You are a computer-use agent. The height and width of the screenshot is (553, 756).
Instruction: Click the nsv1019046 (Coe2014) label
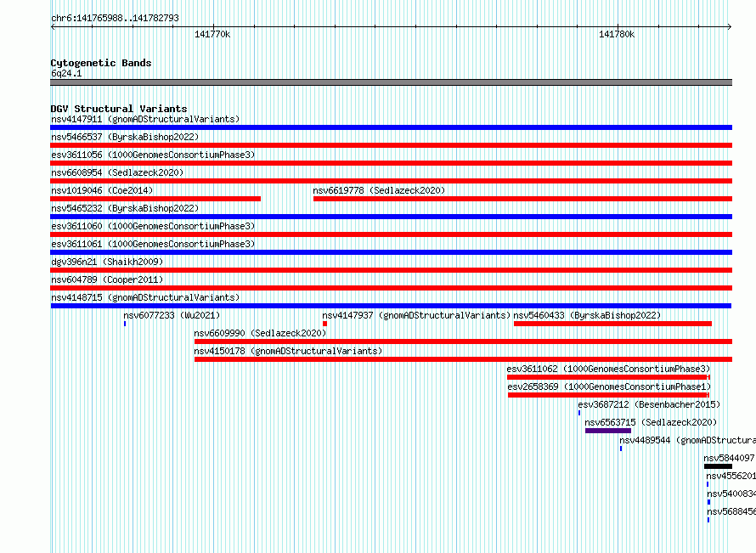pyautogui.click(x=102, y=190)
